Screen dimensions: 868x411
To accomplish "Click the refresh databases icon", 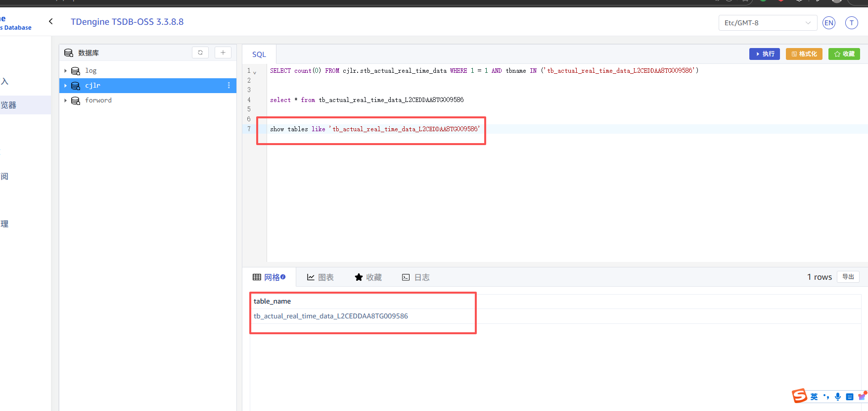I will 200,52.
